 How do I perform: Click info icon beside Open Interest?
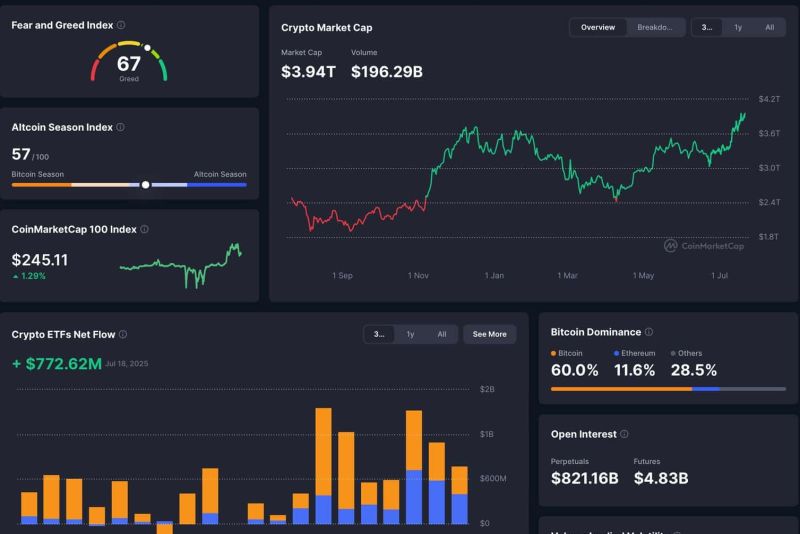point(624,434)
